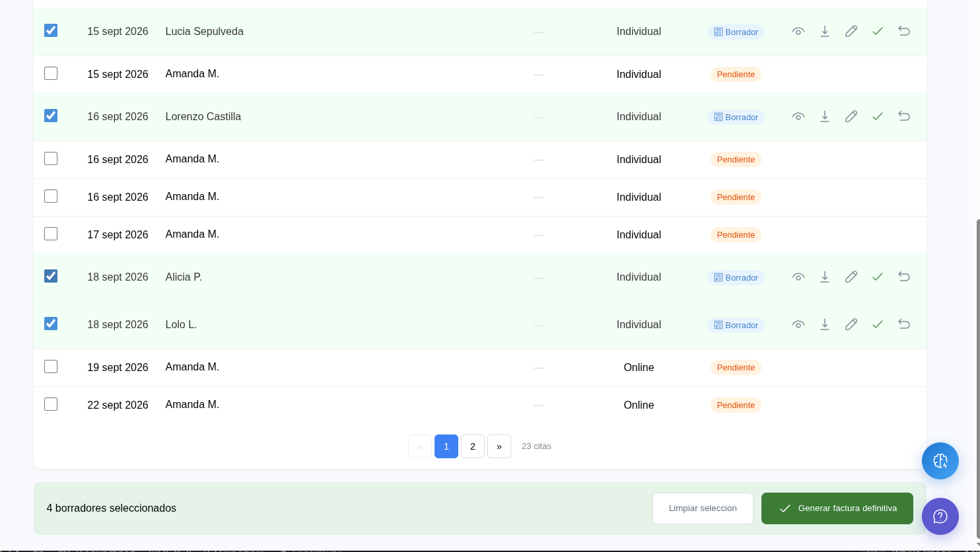Click the page vertical scrollbar
Image resolution: width=980 pixels, height=552 pixels.
coord(977,383)
